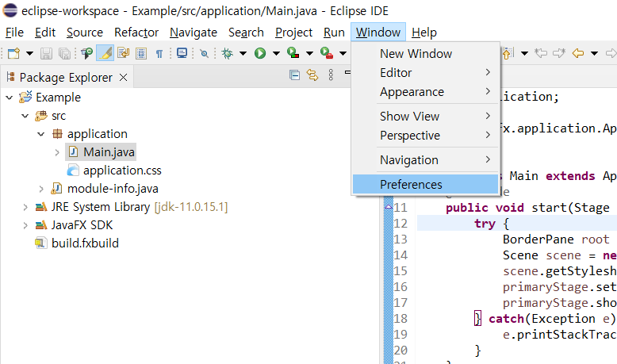This screenshot has height=364, width=617.
Task: Open the Edit menu
Action: (x=45, y=33)
